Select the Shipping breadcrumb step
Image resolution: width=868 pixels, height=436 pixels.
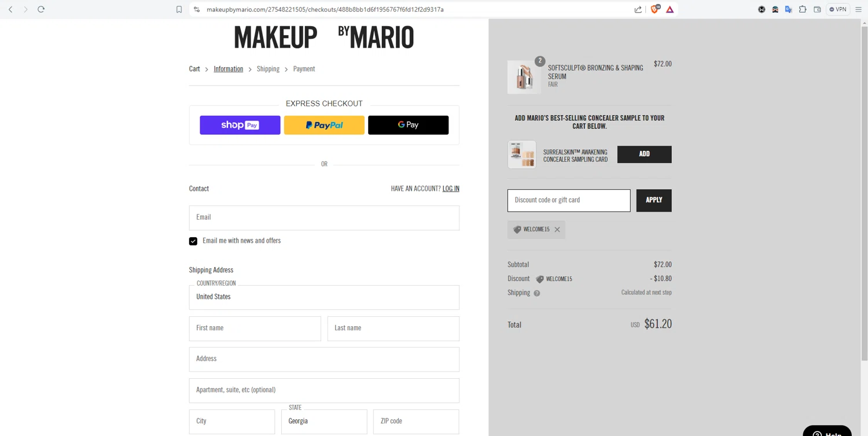tap(268, 69)
